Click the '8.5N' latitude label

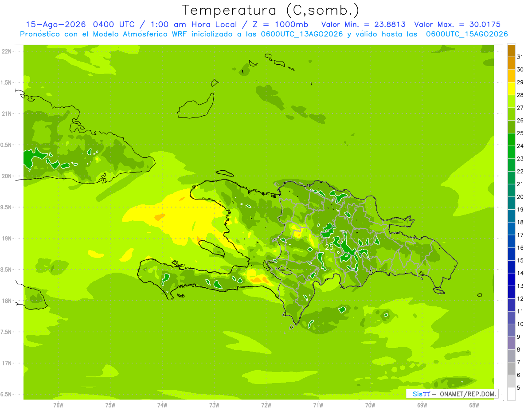[7, 270]
